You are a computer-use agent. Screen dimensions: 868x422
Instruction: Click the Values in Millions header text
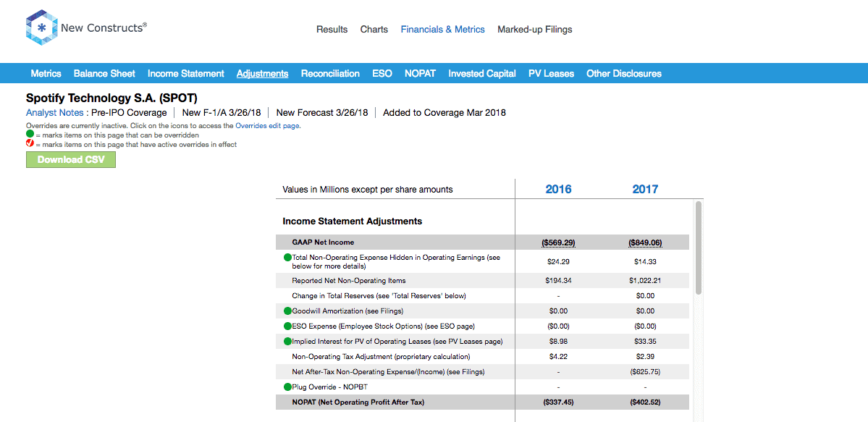[x=368, y=190]
